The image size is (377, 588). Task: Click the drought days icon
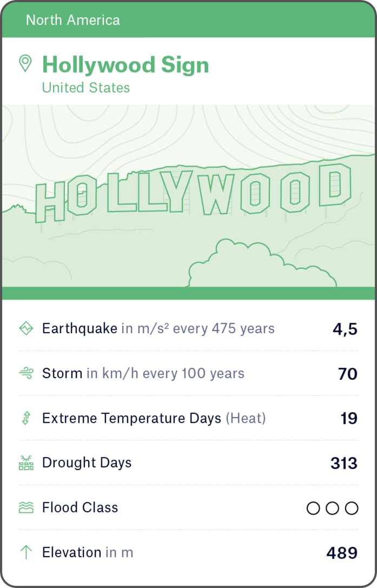coord(26,463)
